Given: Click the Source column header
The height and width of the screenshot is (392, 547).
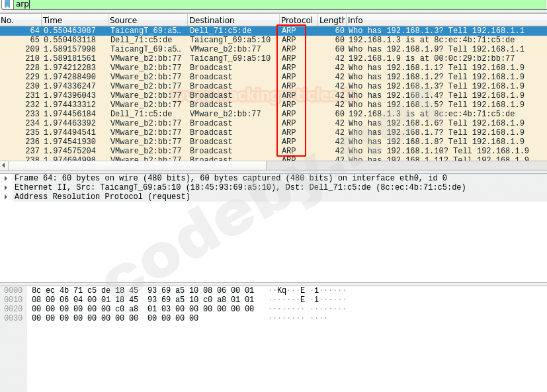Looking at the screenshot, I should pos(147,20).
